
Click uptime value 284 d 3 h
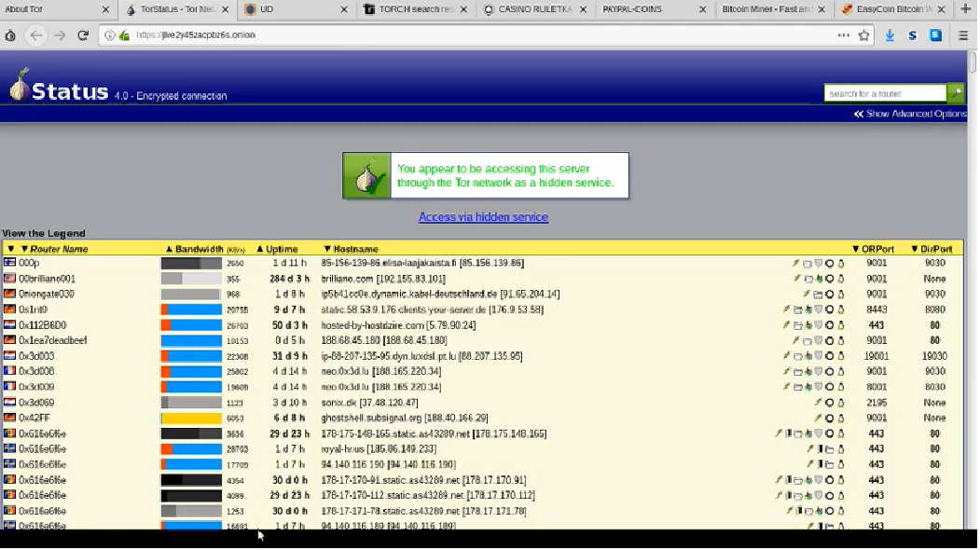click(289, 279)
